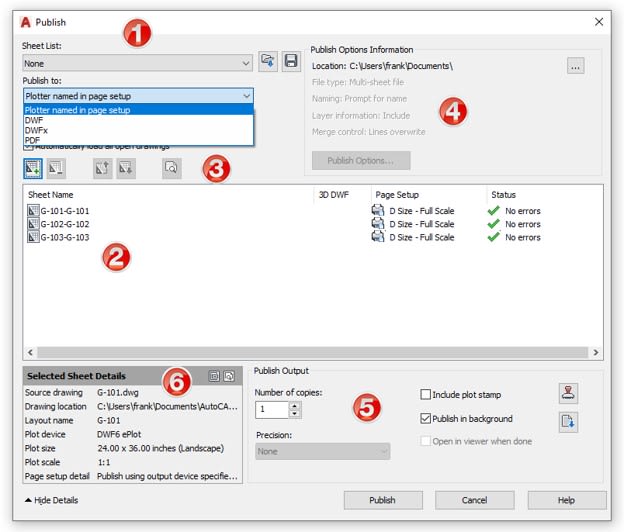Click green checkmark for G-102 status

[493, 224]
